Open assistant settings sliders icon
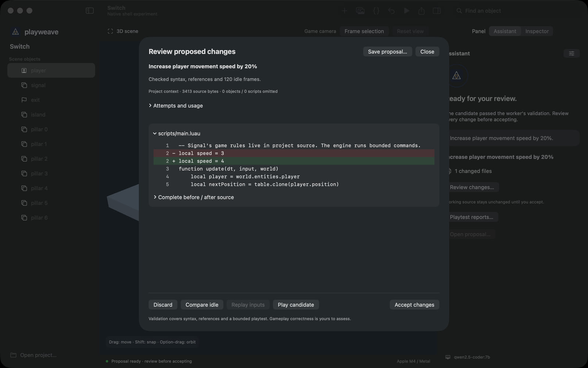This screenshot has width=588, height=368. [571, 53]
